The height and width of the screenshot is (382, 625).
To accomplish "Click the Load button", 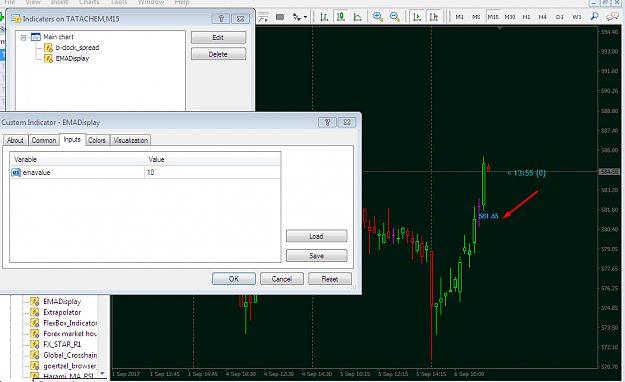I will (x=316, y=236).
